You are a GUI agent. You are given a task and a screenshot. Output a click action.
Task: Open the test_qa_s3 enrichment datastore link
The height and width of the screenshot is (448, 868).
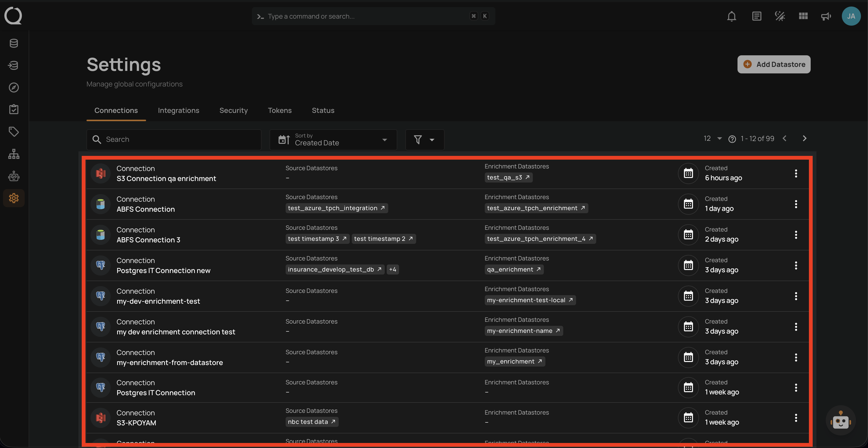[508, 177]
